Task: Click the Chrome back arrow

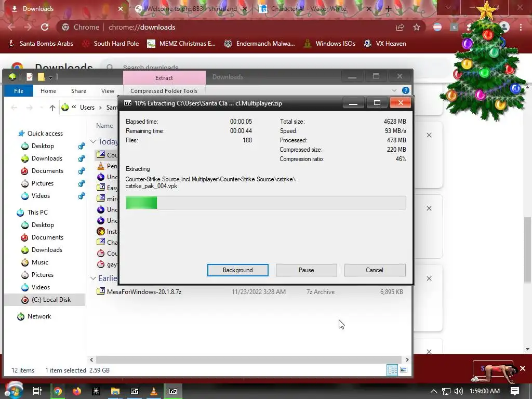Action: pos(11,27)
